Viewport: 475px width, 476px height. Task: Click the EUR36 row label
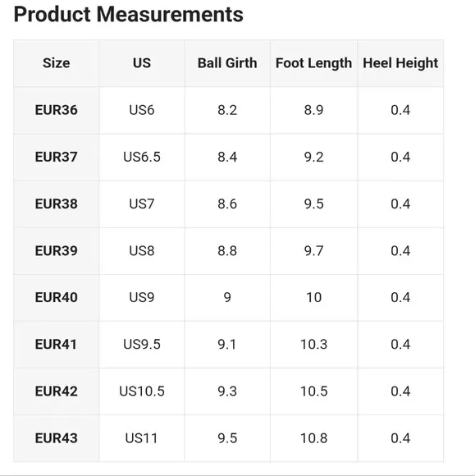tap(56, 110)
